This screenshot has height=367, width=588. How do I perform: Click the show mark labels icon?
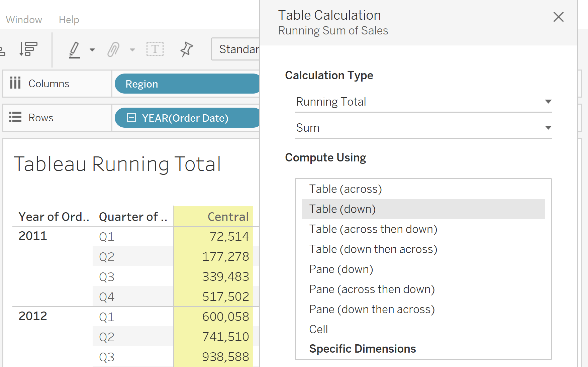pyautogui.click(x=155, y=49)
